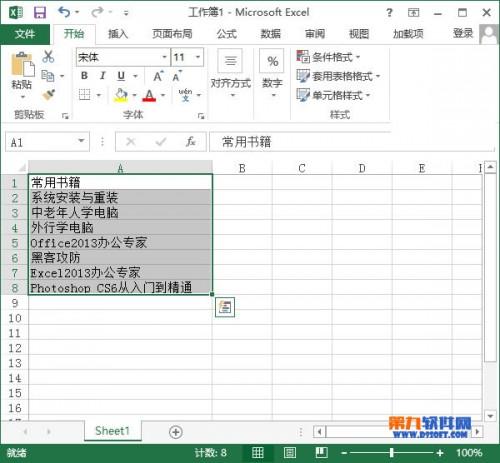Open clipboard pane launcher in 剪贴板 group

tap(65, 116)
